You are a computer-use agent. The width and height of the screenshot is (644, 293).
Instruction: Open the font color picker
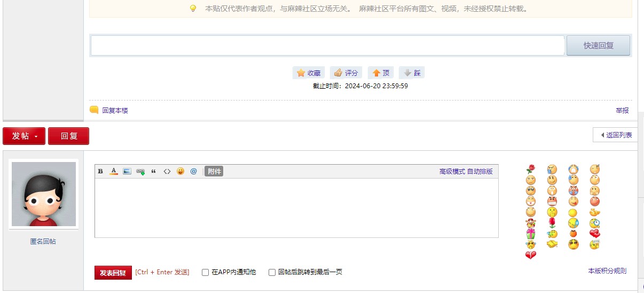(x=114, y=172)
